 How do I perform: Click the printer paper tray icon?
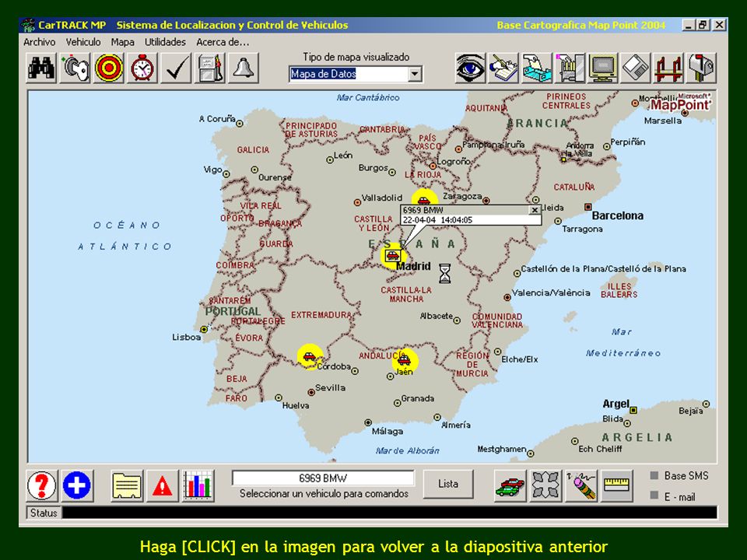click(x=537, y=68)
